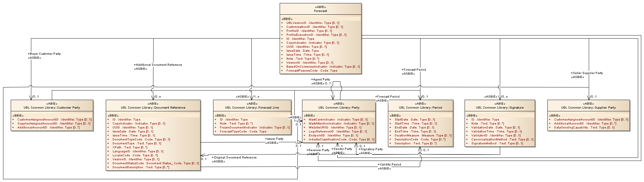
Task: Select the +Additional Document Reference label
Action: 158,65
